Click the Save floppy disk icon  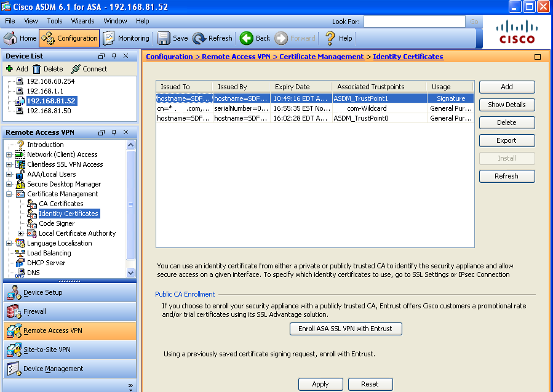pos(163,38)
